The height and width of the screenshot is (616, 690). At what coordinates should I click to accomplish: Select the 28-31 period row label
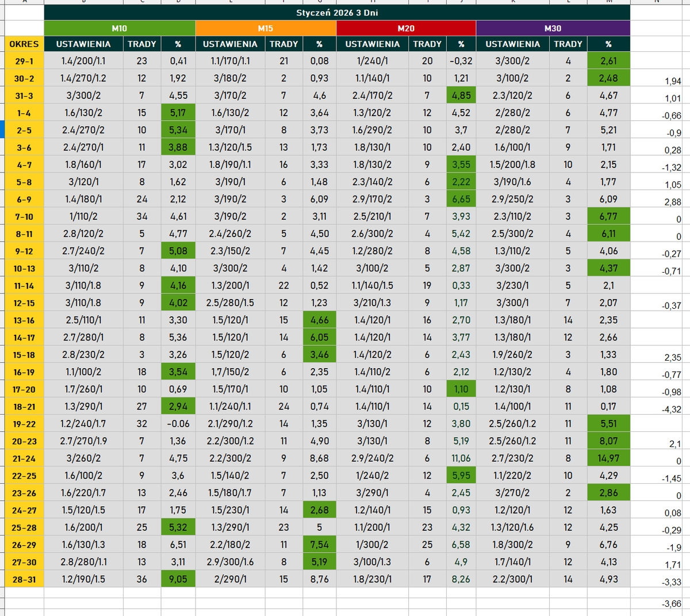pyautogui.click(x=24, y=579)
